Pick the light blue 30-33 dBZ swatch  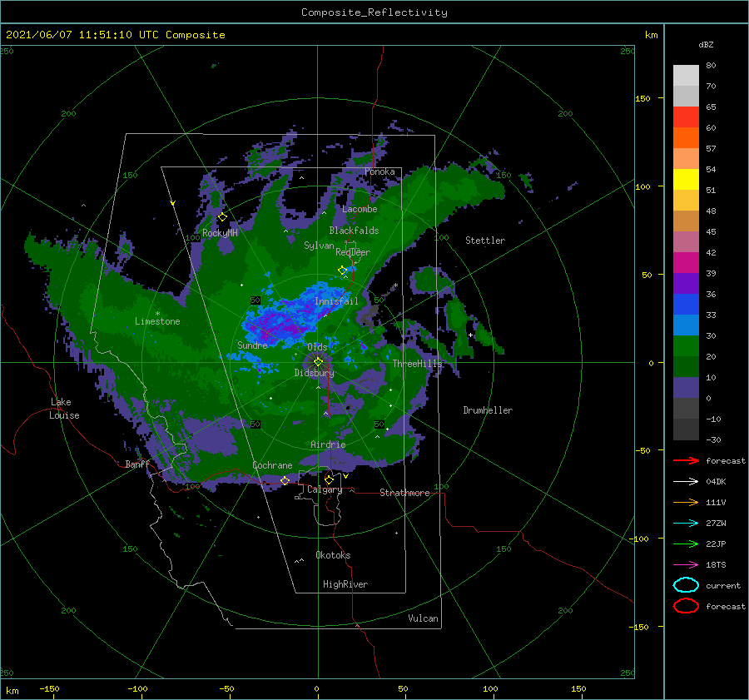click(x=686, y=325)
